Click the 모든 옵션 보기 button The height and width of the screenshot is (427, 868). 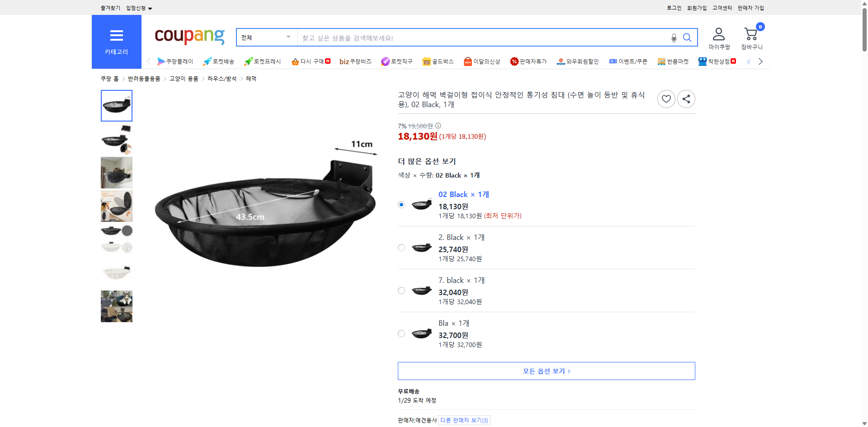[546, 371]
